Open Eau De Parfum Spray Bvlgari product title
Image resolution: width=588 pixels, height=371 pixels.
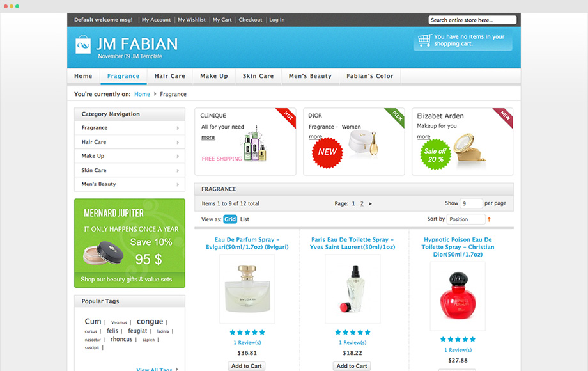[247, 243]
